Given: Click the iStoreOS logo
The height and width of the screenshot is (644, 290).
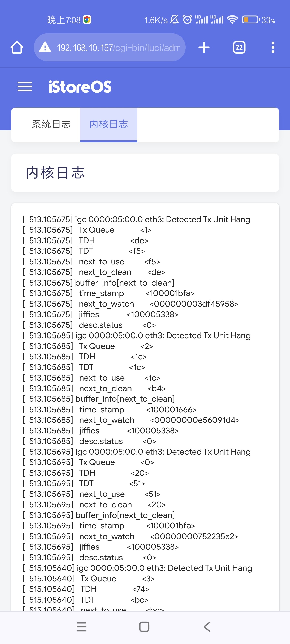Looking at the screenshot, I should coord(80,87).
